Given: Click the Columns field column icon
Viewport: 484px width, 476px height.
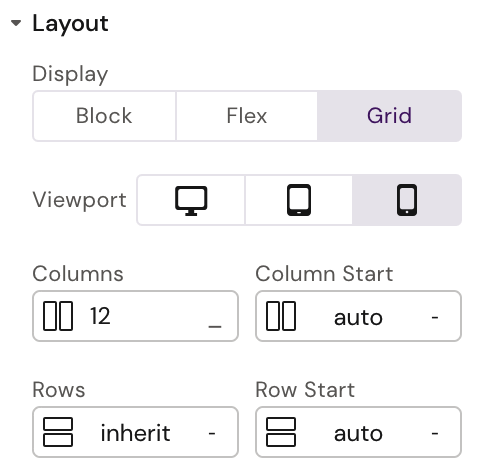Looking at the screenshot, I should tap(58, 316).
